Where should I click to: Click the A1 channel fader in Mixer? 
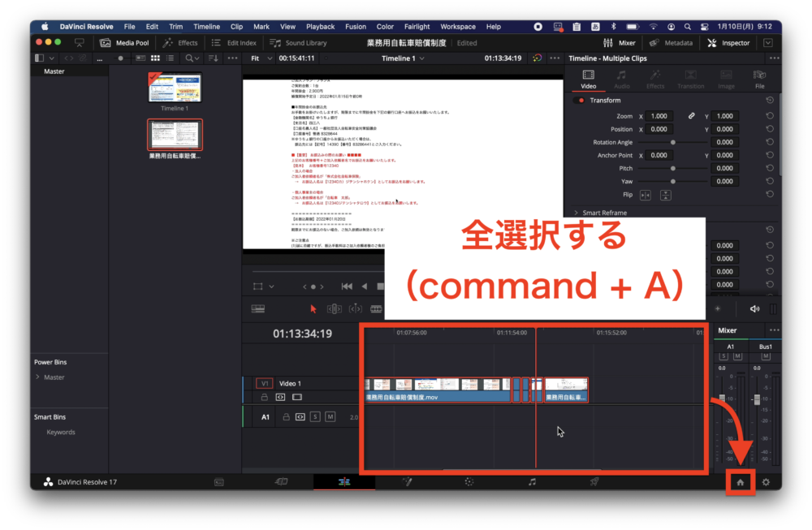tap(722, 398)
